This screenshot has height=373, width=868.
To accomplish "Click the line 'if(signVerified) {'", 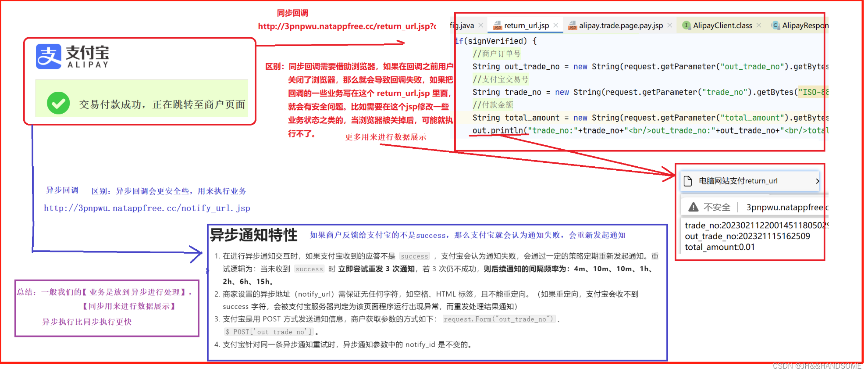I will [x=496, y=41].
